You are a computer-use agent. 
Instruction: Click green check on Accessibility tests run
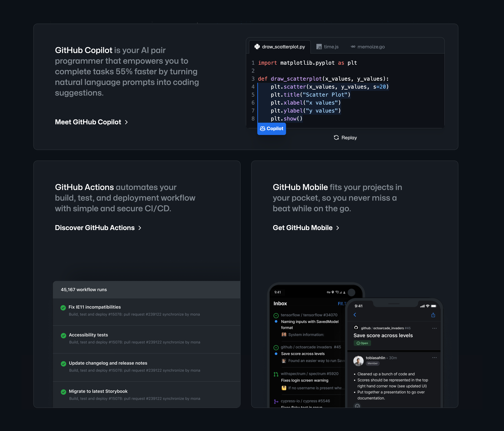coord(63,336)
